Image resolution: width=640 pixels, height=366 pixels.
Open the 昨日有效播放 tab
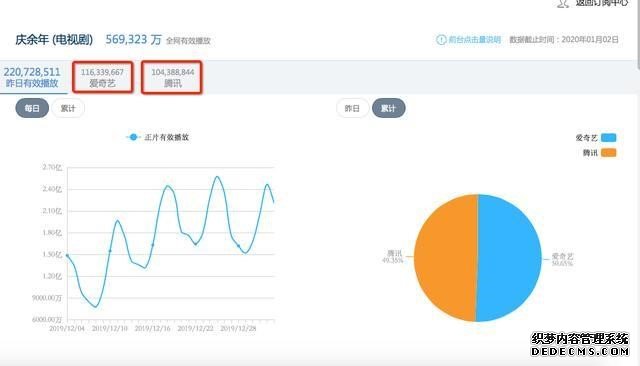(x=33, y=77)
